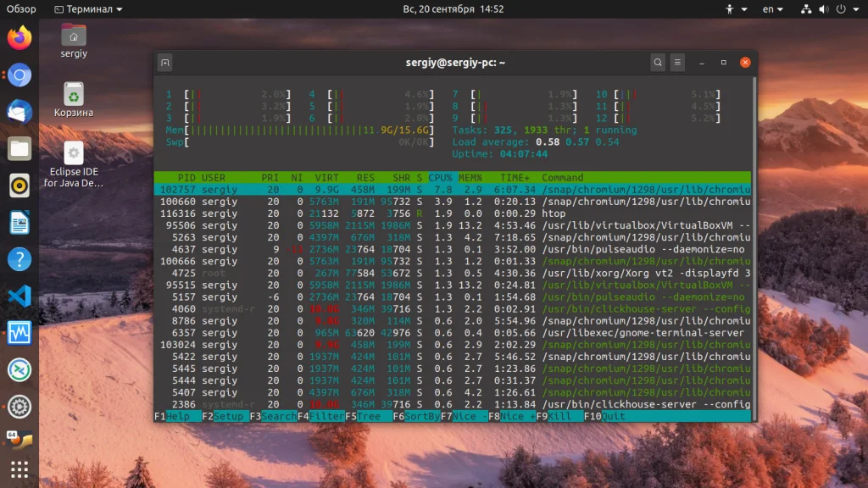868x488 pixels.
Task: Open Thunderbird mail from the dock
Action: click(19, 112)
